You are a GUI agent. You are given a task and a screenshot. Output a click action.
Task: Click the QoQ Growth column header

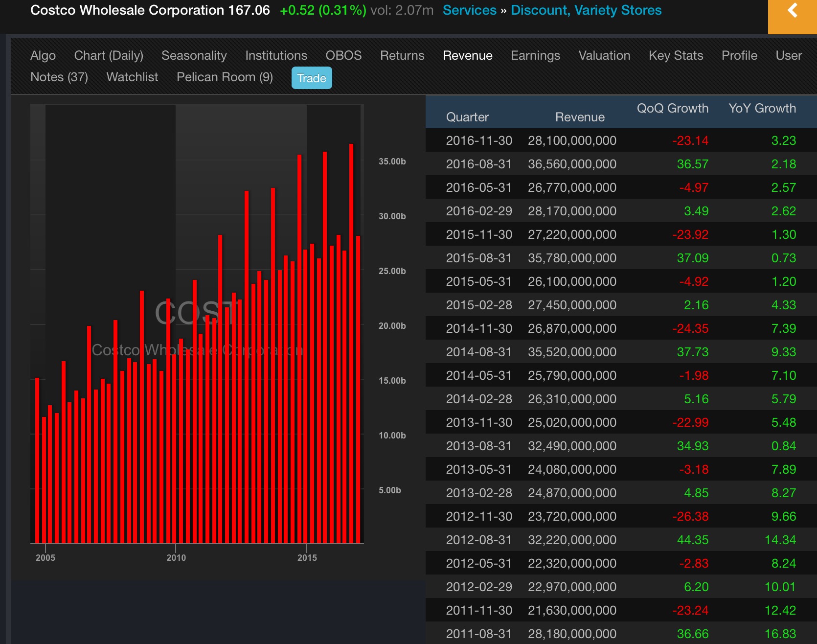672,109
